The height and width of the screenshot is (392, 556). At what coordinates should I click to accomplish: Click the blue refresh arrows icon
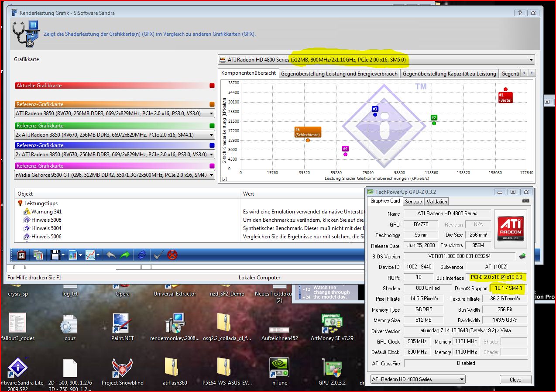point(142,255)
